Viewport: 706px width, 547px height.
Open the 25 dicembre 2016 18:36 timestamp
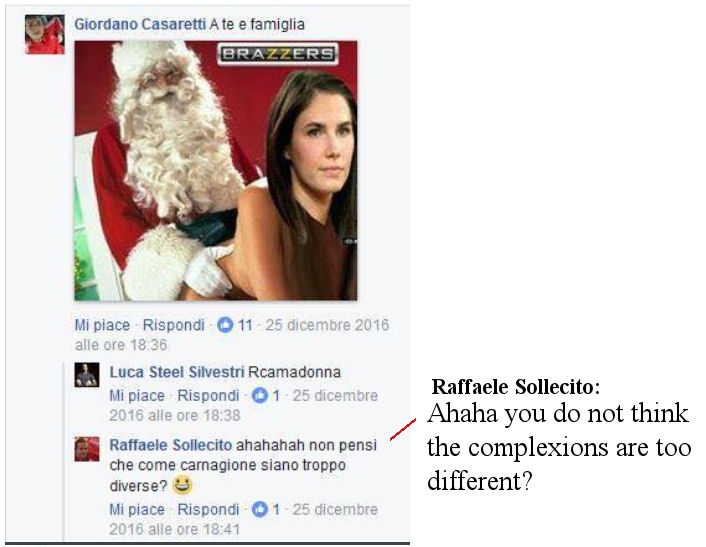(232, 335)
